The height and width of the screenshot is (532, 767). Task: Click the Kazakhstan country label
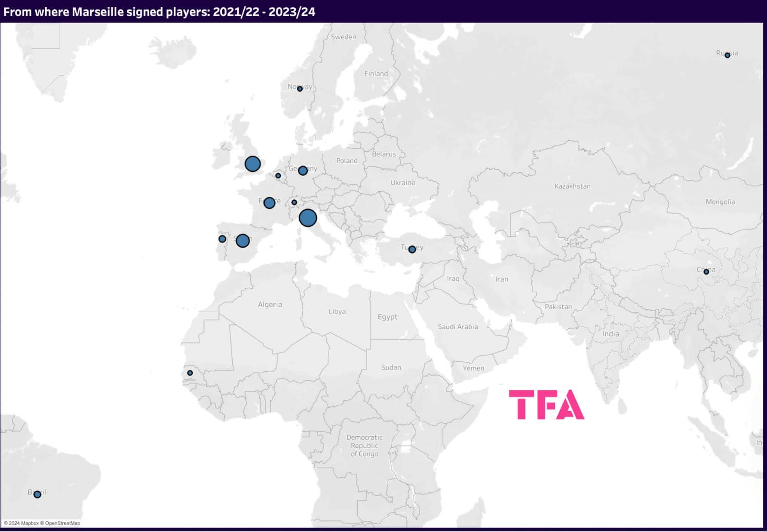[572, 186]
